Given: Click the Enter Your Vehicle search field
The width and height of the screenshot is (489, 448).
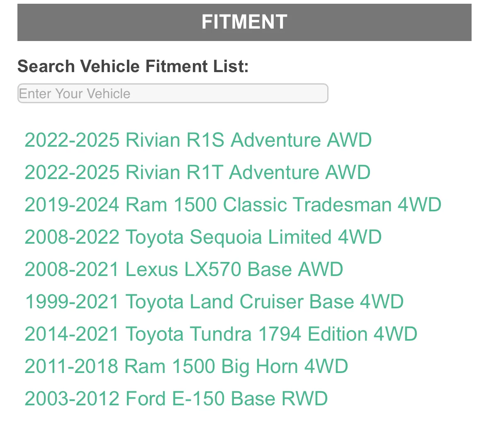Looking at the screenshot, I should tap(173, 93).
